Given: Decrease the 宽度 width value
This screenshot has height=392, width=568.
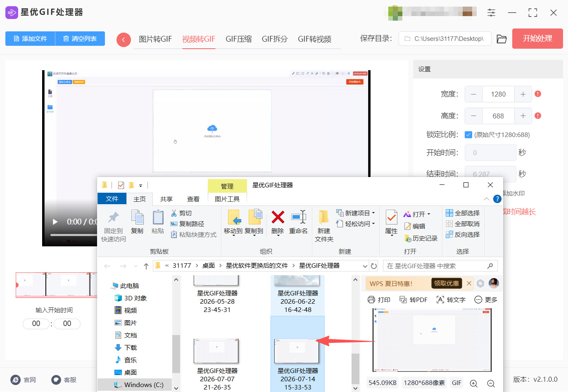Looking at the screenshot, I should tap(473, 94).
